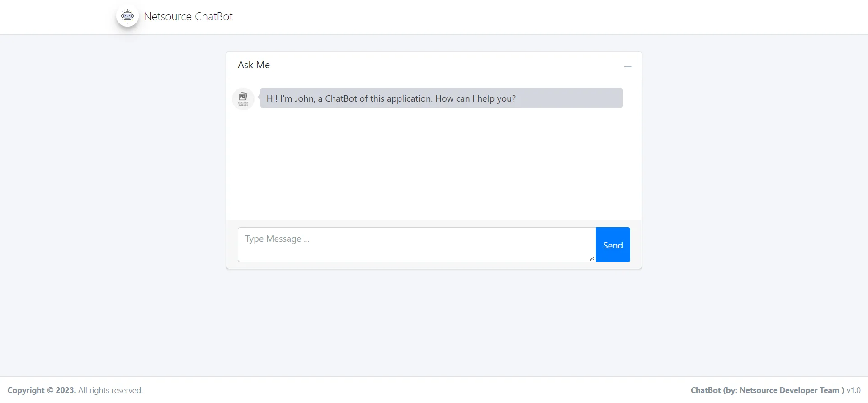Click the word John in the greeting
The height and width of the screenshot is (403, 868).
[304, 98]
